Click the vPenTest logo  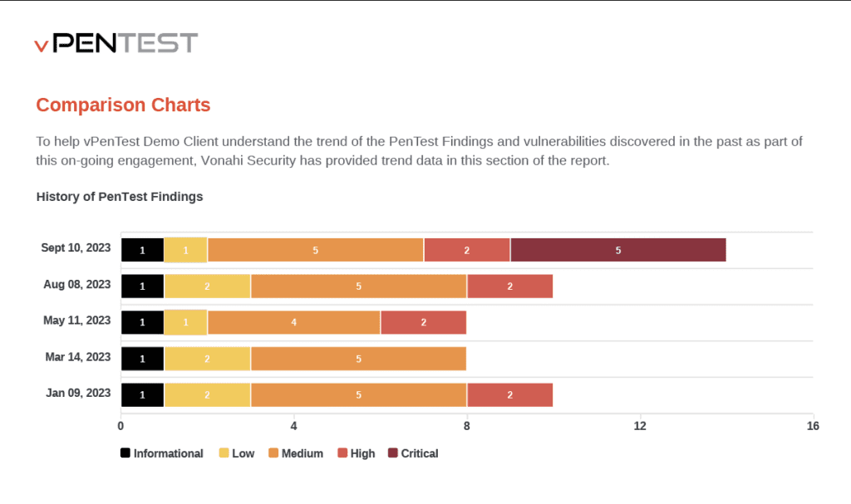click(x=116, y=43)
